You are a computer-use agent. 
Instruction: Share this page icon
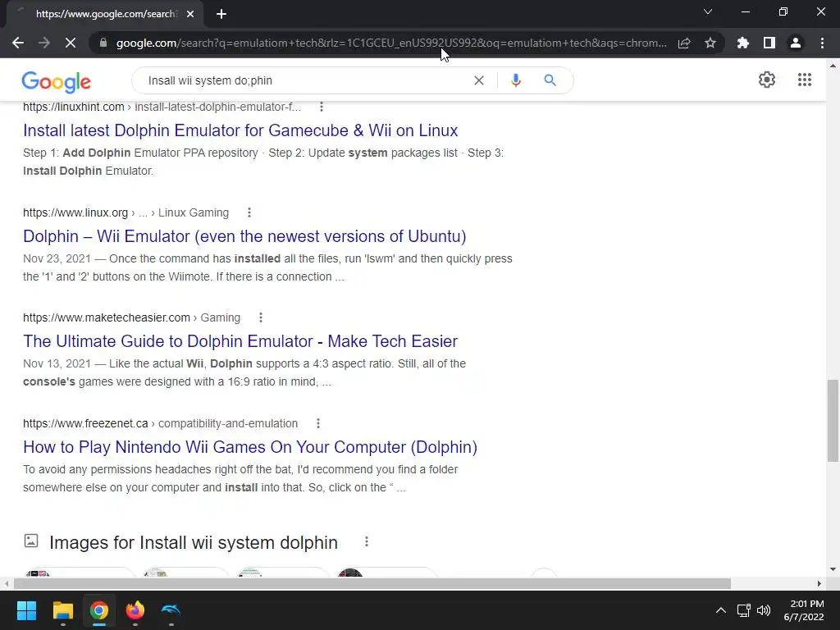tap(684, 43)
